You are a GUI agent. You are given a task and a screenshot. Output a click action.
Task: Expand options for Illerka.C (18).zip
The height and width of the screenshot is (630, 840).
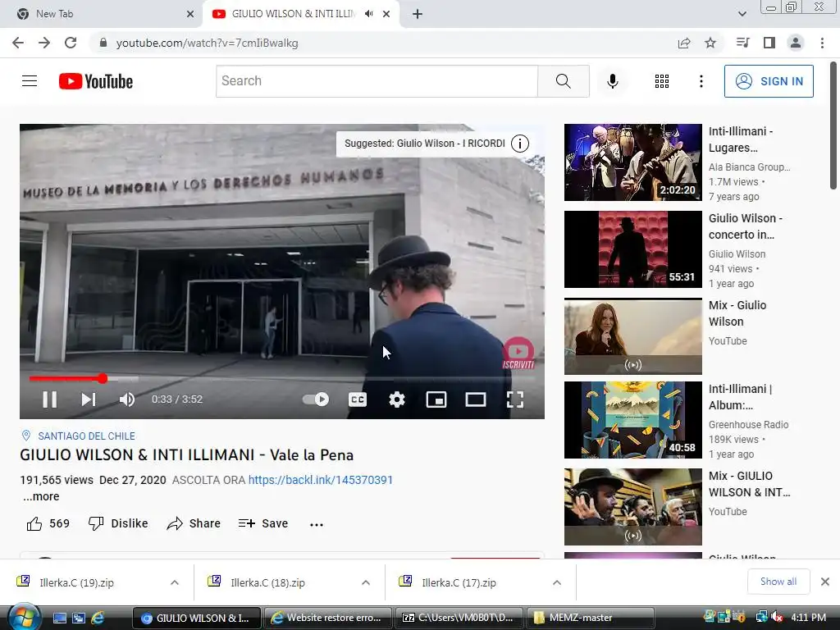click(x=365, y=582)
